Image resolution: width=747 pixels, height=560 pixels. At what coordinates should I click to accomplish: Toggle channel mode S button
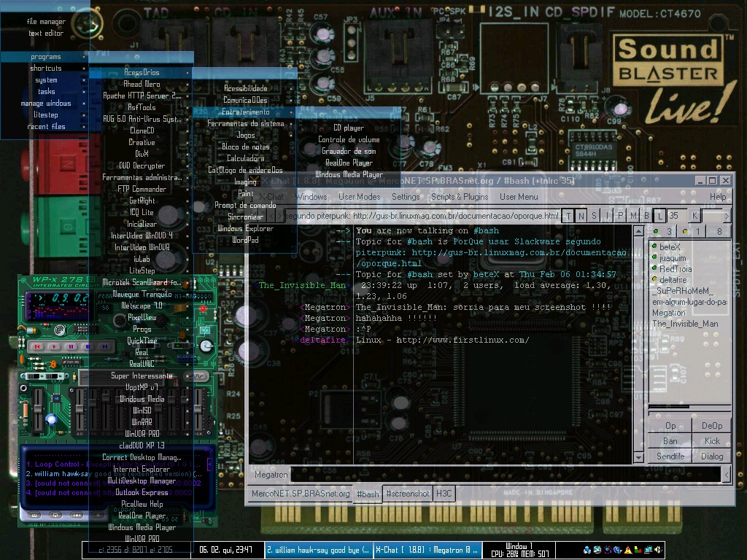[x=594, y=216]
